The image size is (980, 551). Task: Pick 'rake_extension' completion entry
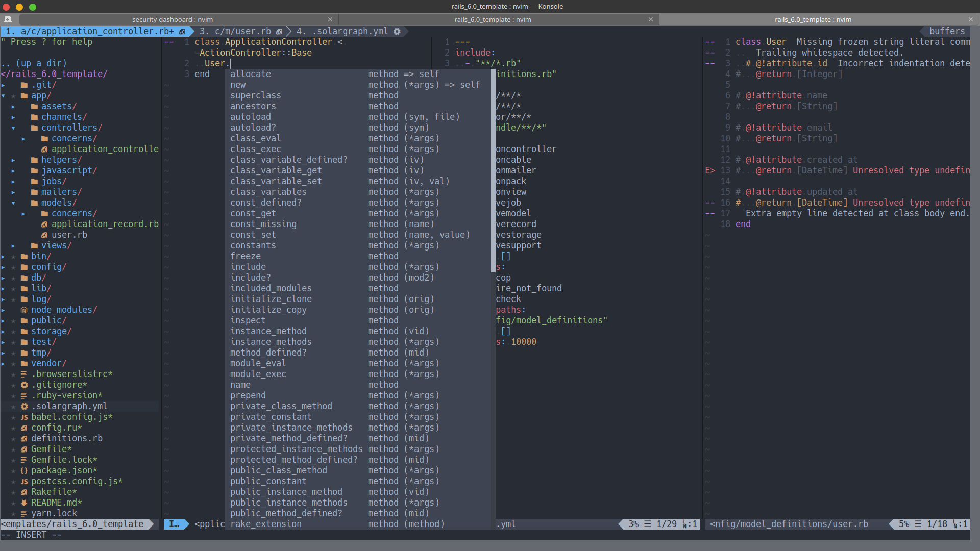click(x=358, y=524)
